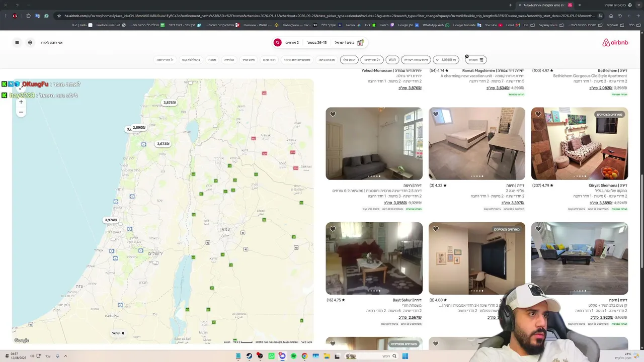
Task: Open Discord from the taskbar
Action: (282, 356)
